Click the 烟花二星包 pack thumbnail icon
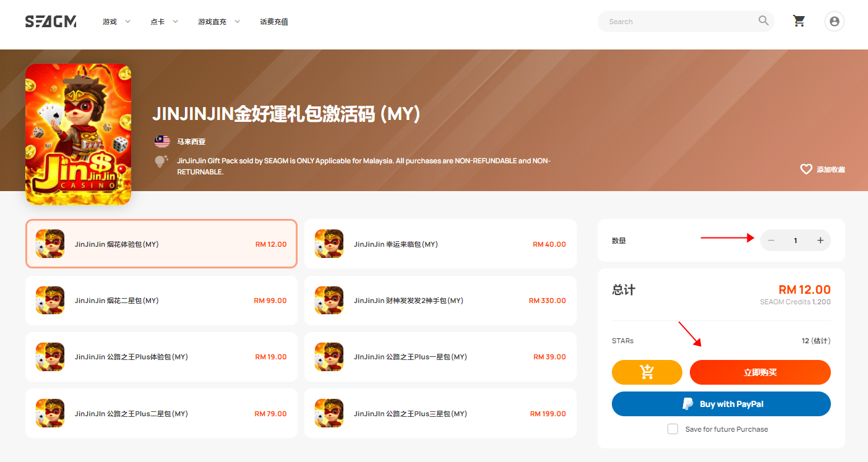Screen dimensions: 868x462 click(50, 301)
